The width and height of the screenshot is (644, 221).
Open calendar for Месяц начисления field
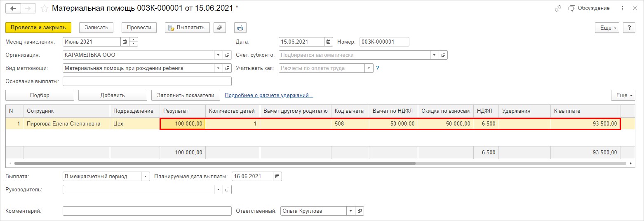pos(125,42)
